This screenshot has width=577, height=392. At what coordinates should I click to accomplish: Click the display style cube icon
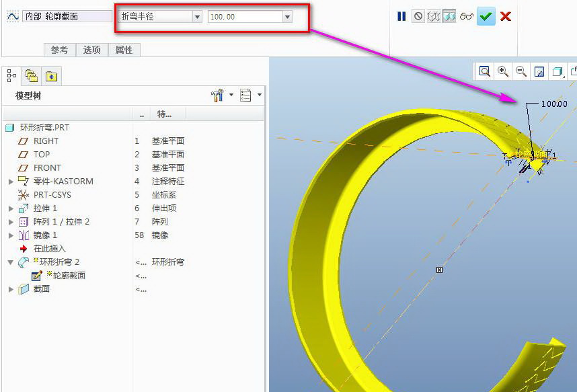(x=557, y=71)
